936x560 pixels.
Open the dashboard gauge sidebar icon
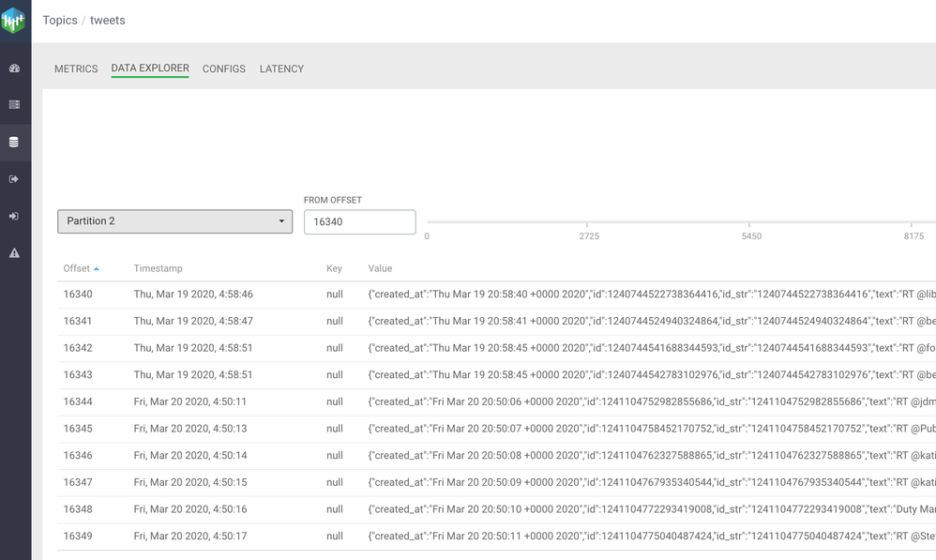tap(14, 68)
